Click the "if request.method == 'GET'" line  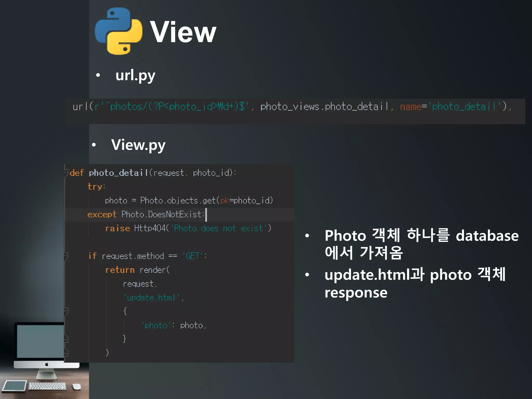pyautogui.click(x=147, y=256)
